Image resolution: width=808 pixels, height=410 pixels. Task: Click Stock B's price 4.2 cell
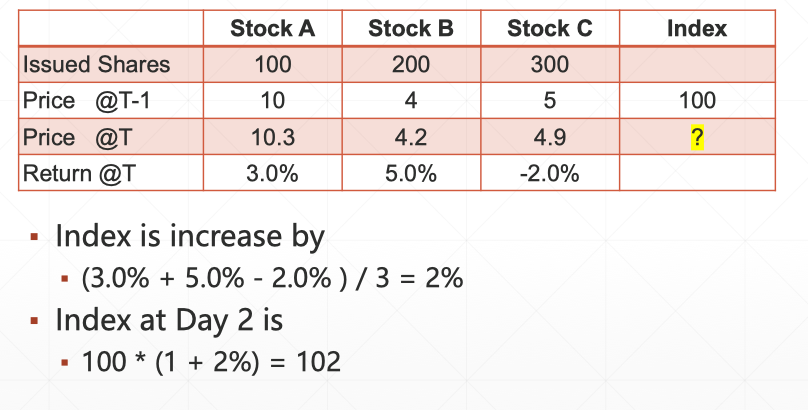411,137
